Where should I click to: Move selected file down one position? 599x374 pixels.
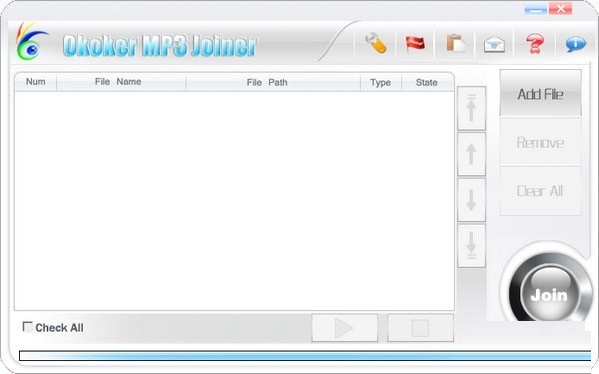click(471, 200)
